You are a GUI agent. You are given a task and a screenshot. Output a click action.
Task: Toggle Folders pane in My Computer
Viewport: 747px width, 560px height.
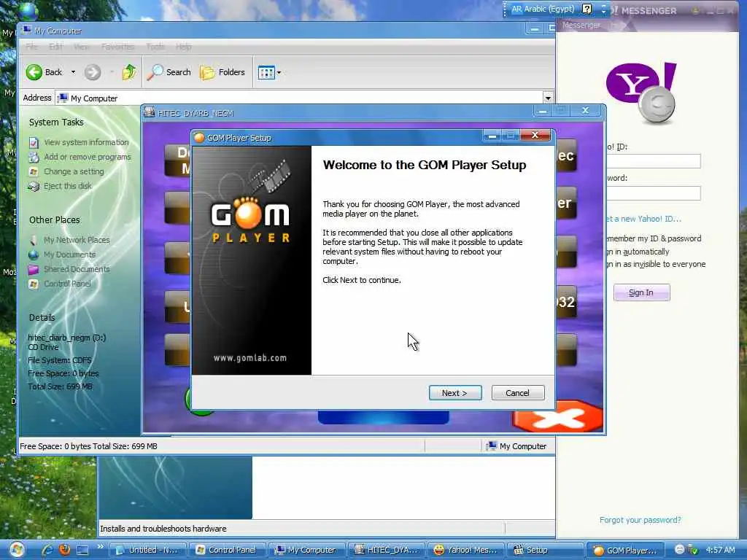pos(222,72)
